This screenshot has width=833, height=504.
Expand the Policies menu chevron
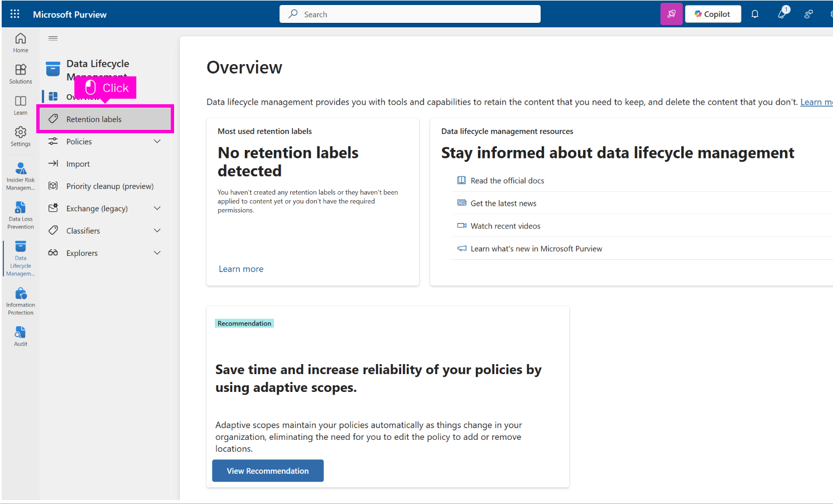tap(157, 142)
